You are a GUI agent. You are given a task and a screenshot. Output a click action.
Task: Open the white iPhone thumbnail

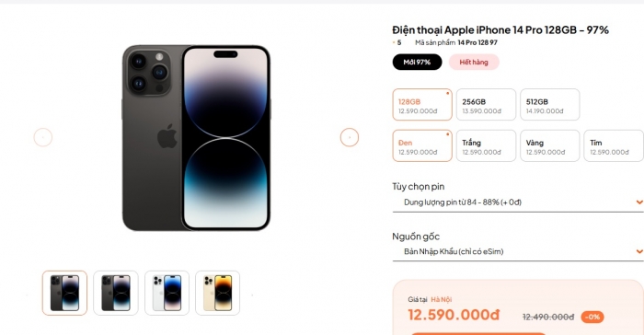coord(167,293)
